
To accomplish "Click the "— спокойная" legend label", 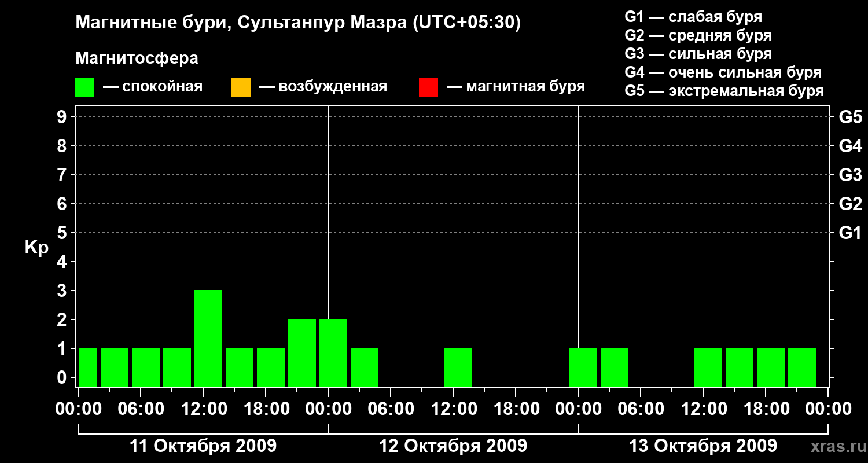I will [153, 87].
